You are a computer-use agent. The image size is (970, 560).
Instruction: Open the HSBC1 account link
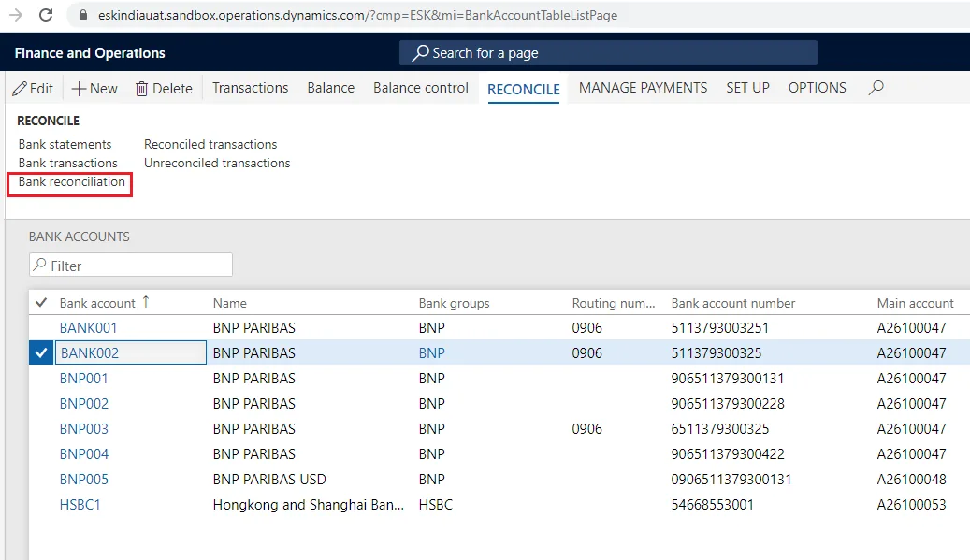pyautogui.click(x=80, y=505)
